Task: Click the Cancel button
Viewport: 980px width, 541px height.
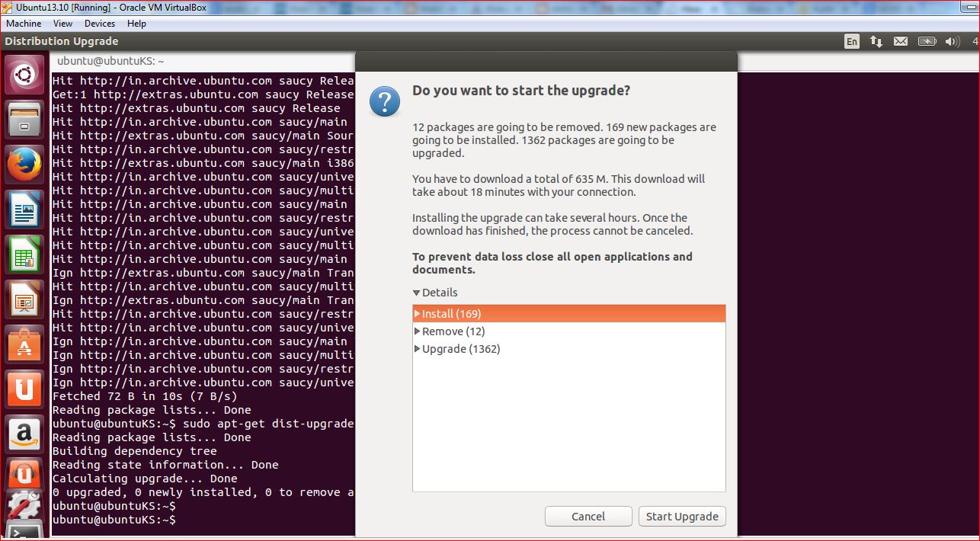Action: [x=588, y=517]
